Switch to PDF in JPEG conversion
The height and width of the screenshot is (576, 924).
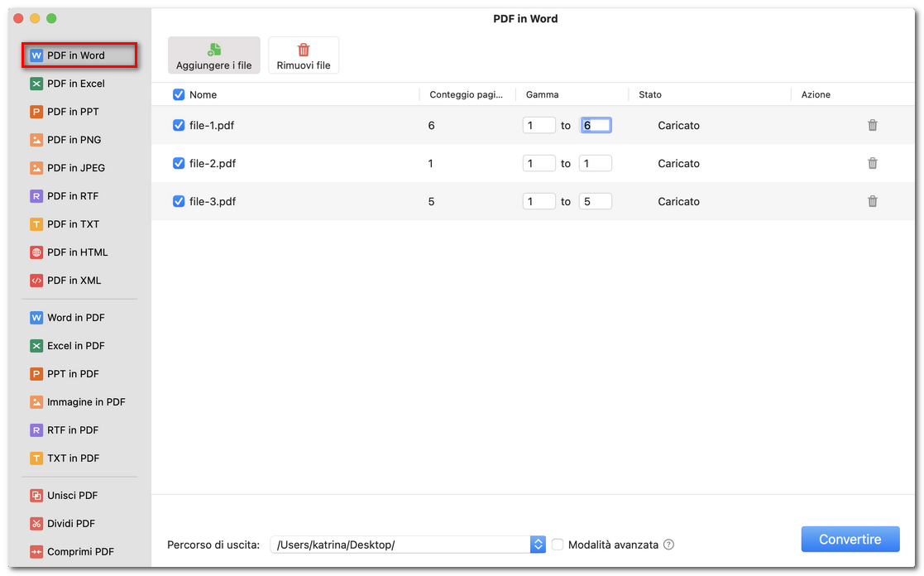[78, 167]
